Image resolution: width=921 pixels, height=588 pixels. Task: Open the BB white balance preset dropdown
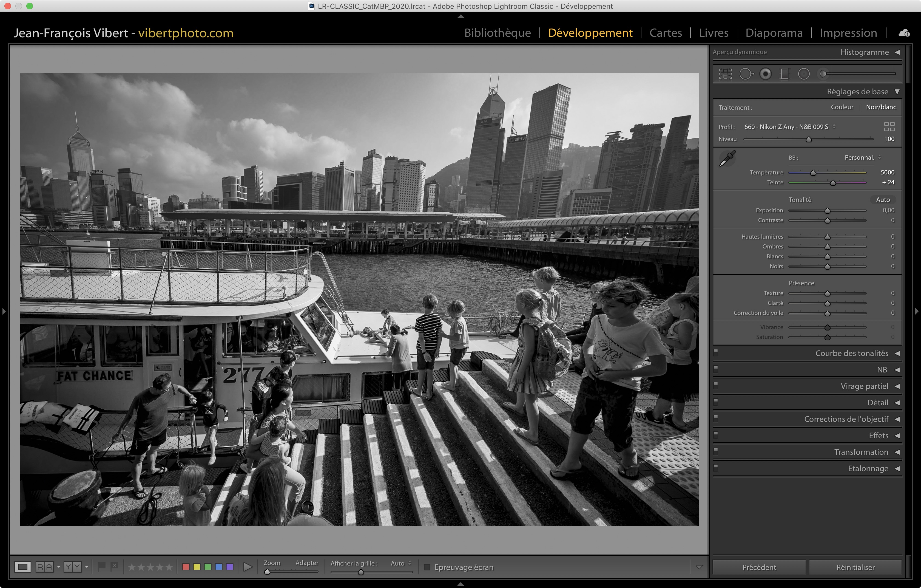coord(862,158)
